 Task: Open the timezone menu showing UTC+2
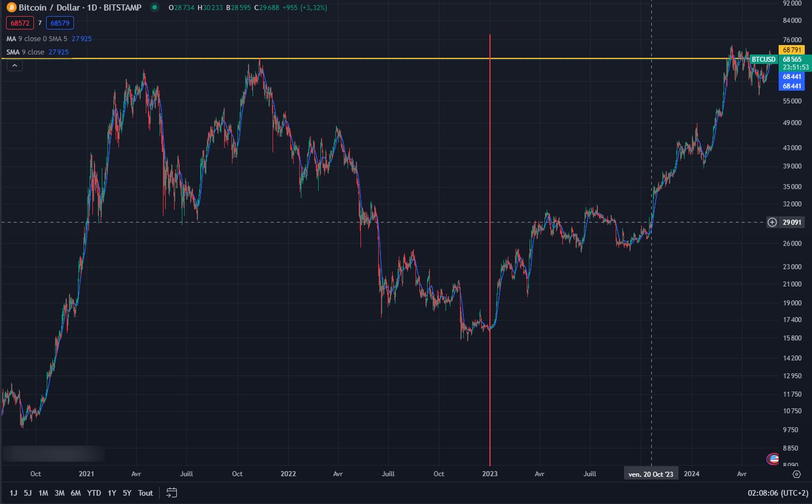coord(778,493)
